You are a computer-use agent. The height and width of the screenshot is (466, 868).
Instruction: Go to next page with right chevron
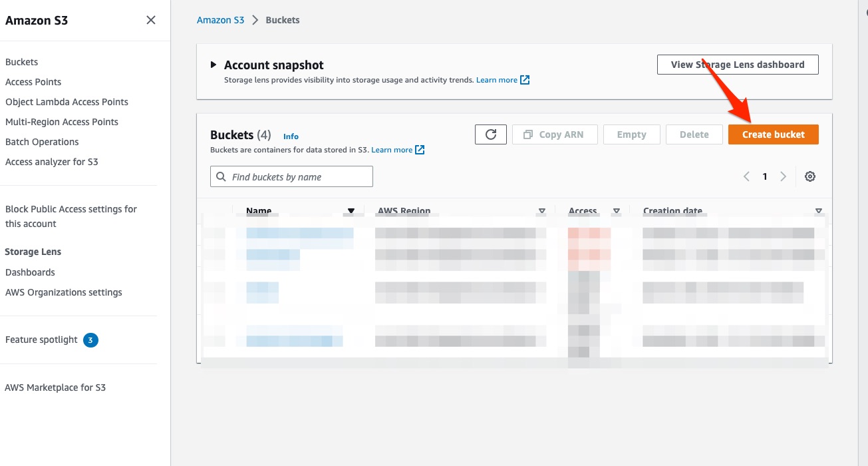tap(784, 176)
